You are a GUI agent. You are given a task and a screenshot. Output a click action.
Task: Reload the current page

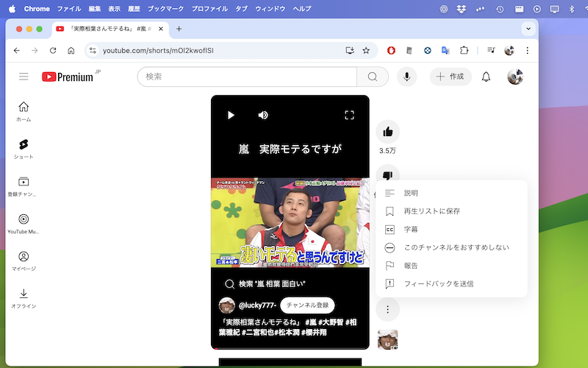pyautogui.click(x=53, y=50)
